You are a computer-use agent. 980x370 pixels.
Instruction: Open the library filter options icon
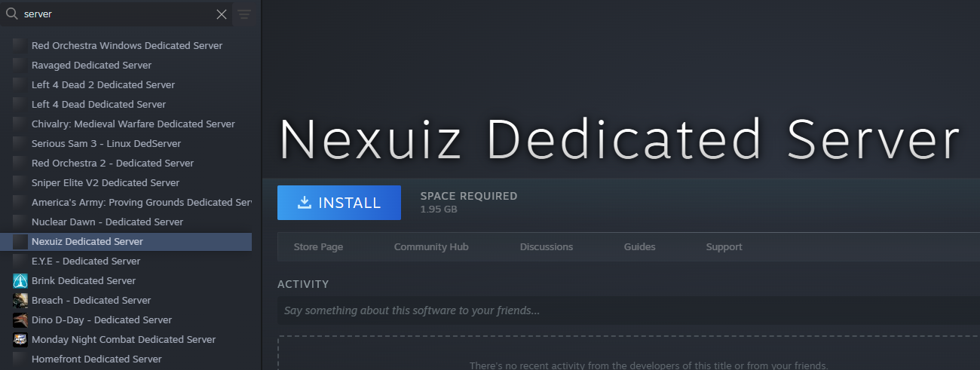[244, 14]
